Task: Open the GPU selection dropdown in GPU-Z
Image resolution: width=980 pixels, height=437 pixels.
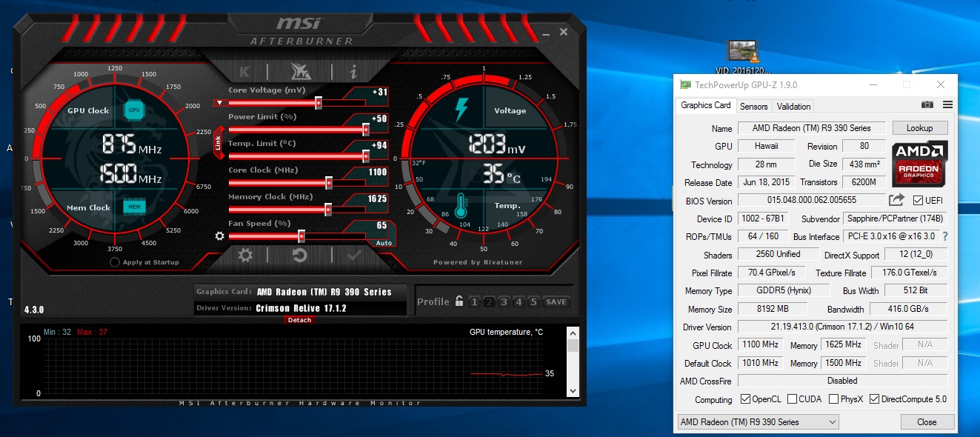Action: coord(759,421)
